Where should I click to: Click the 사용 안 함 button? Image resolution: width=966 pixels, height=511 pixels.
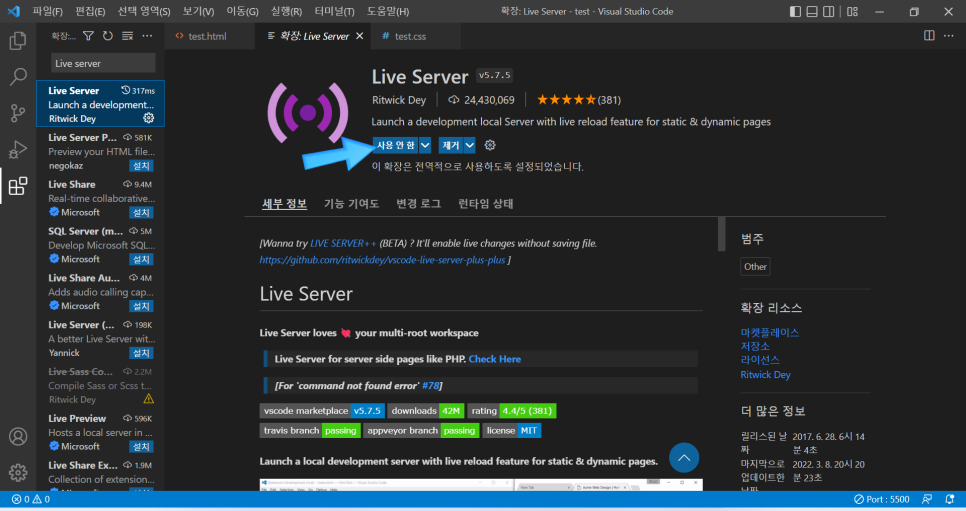pyautogui.click(x=396, y=145)
